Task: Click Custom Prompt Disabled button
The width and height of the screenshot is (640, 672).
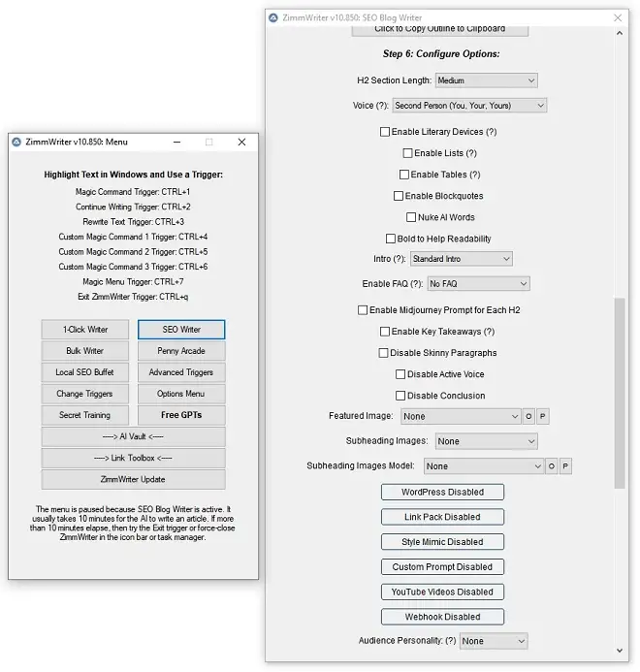Action: [442, 567]
